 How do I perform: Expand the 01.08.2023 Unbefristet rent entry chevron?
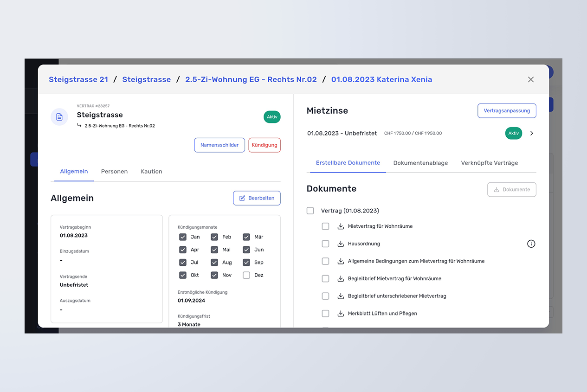point(532,134)
